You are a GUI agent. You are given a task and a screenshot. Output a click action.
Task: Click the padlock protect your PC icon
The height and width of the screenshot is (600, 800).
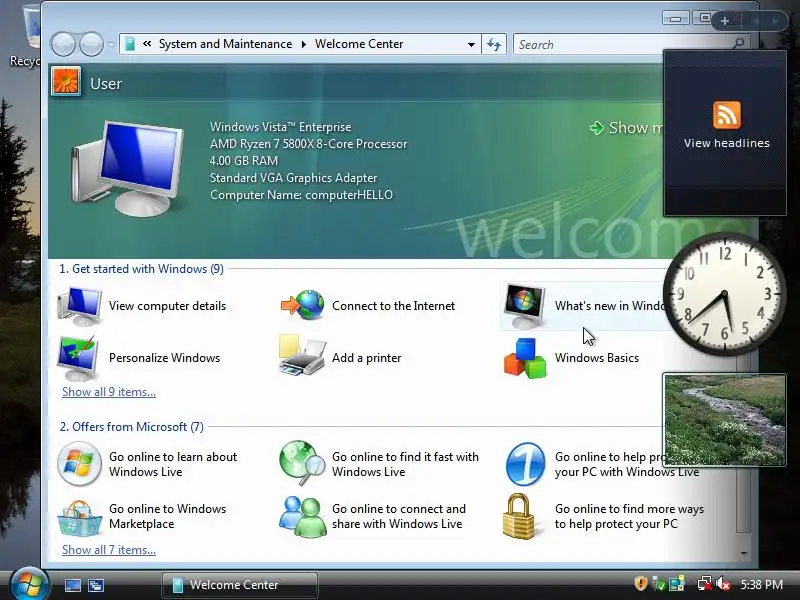click(519, 516)
